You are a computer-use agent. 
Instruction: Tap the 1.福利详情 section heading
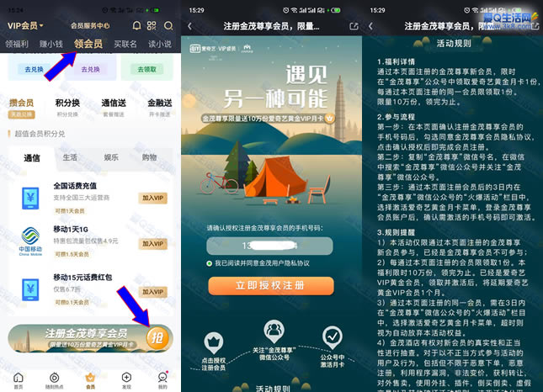396,62
